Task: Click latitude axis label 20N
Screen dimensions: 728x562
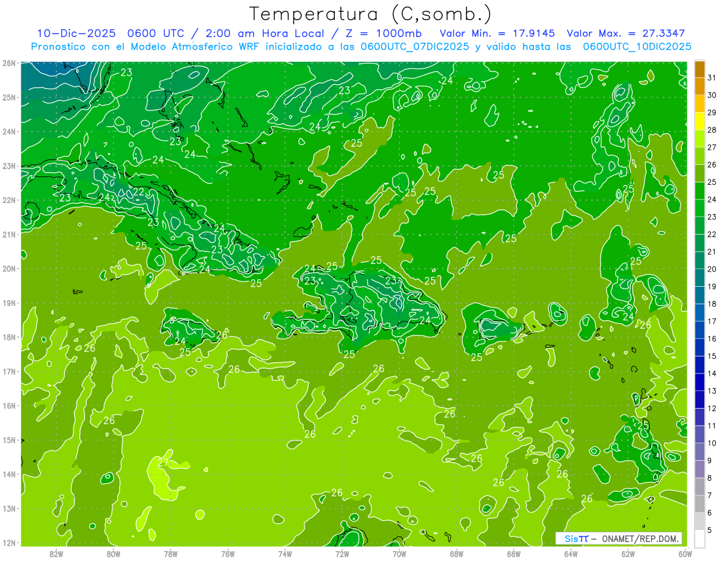Action: point(8,269)
